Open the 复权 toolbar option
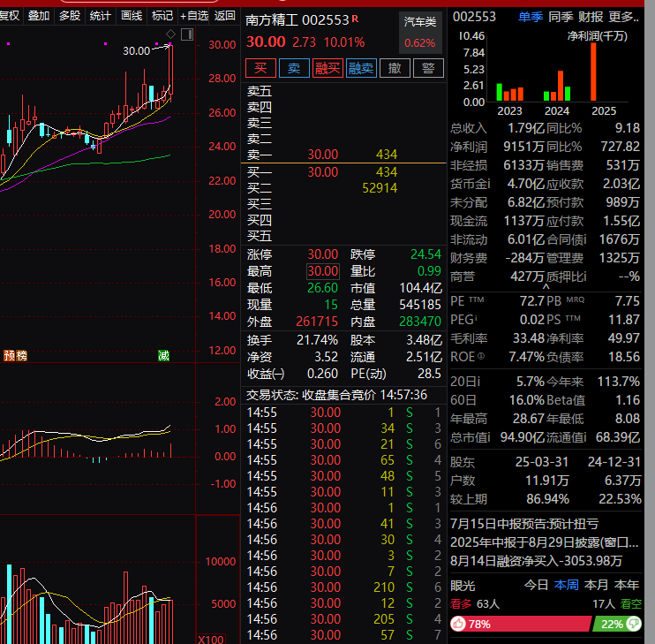The image size is (655, 644). (x=9, y=16)
